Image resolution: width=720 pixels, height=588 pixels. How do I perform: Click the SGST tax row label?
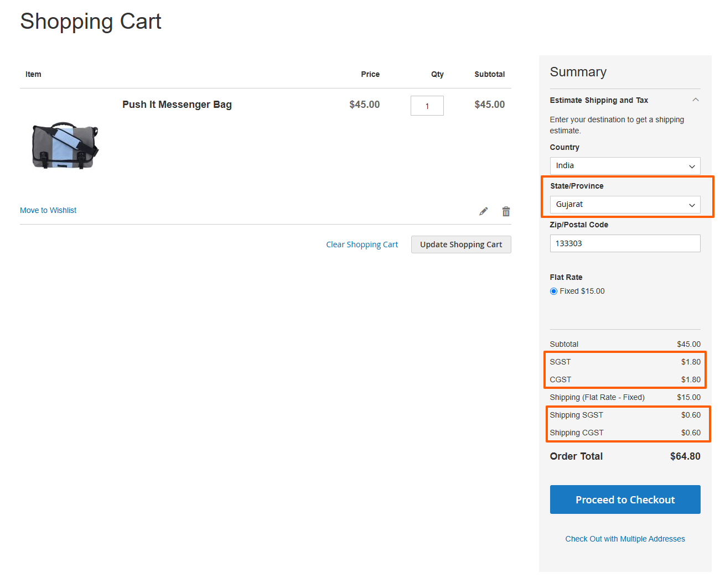click(560, 362)
